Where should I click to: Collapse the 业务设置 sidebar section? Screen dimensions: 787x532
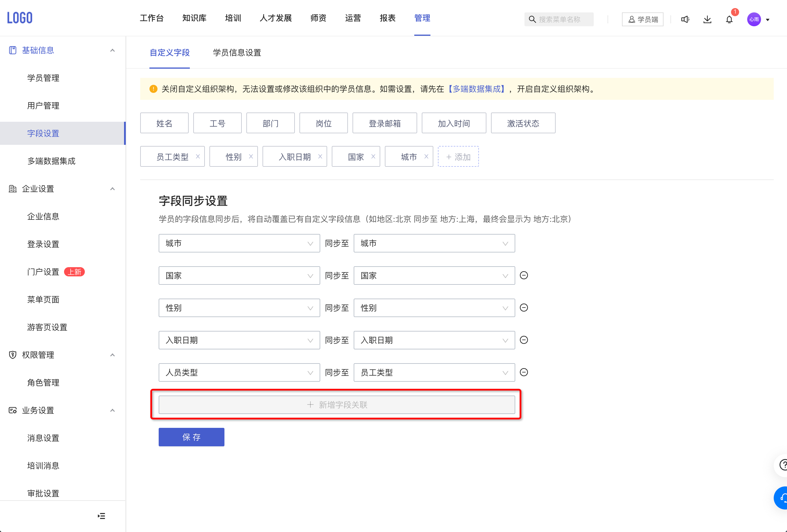(x=113, y=411)
